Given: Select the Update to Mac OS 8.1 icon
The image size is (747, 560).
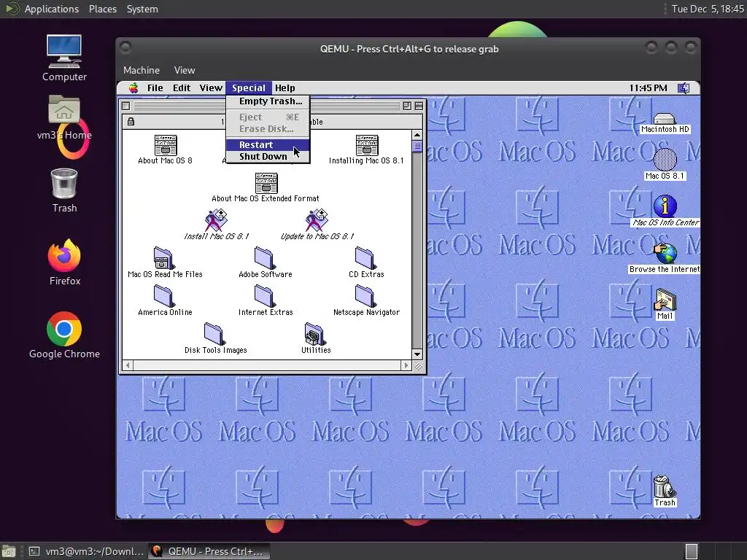Looking at the screenshot, I should tap(317, 220).
